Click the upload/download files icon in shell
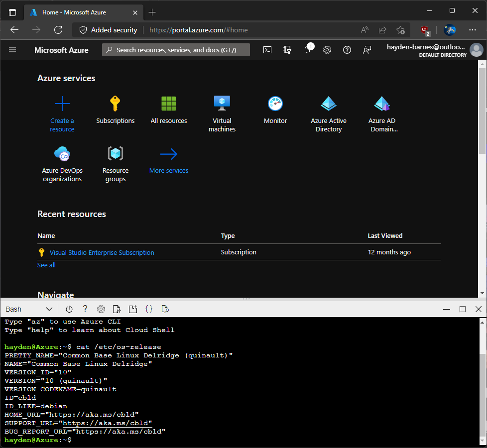Screen dimensions: 487x448 coord(117,309)
